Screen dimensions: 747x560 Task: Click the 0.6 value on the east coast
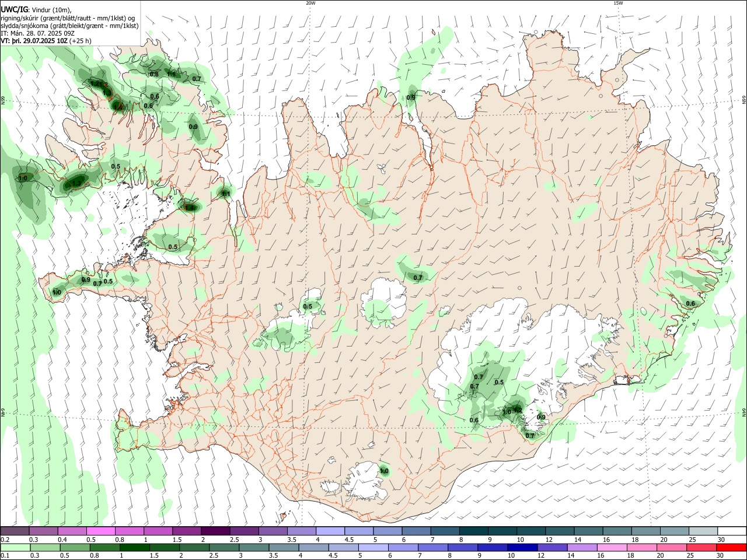690,304
